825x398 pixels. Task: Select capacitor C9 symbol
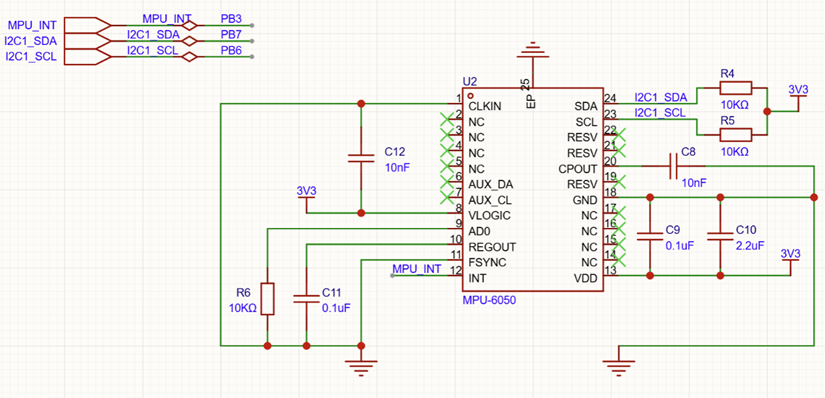(x=650, y=236)
